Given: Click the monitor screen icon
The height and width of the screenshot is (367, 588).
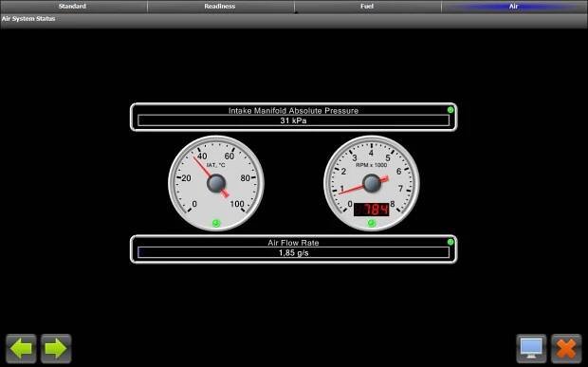Looking at the screenshot, I should point(531,349).
